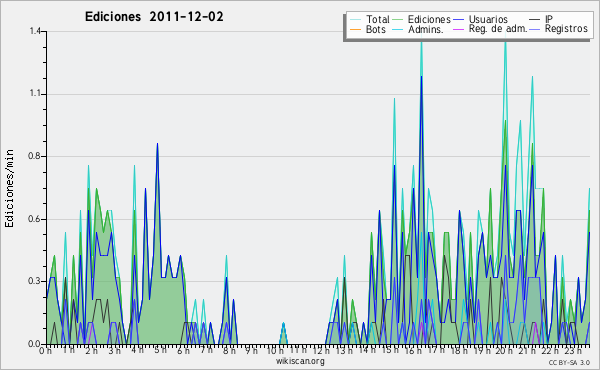Click the y-axis value 1.1
Image resolution: width=600 pixels, height=370 pixels.
pos(35,94)
